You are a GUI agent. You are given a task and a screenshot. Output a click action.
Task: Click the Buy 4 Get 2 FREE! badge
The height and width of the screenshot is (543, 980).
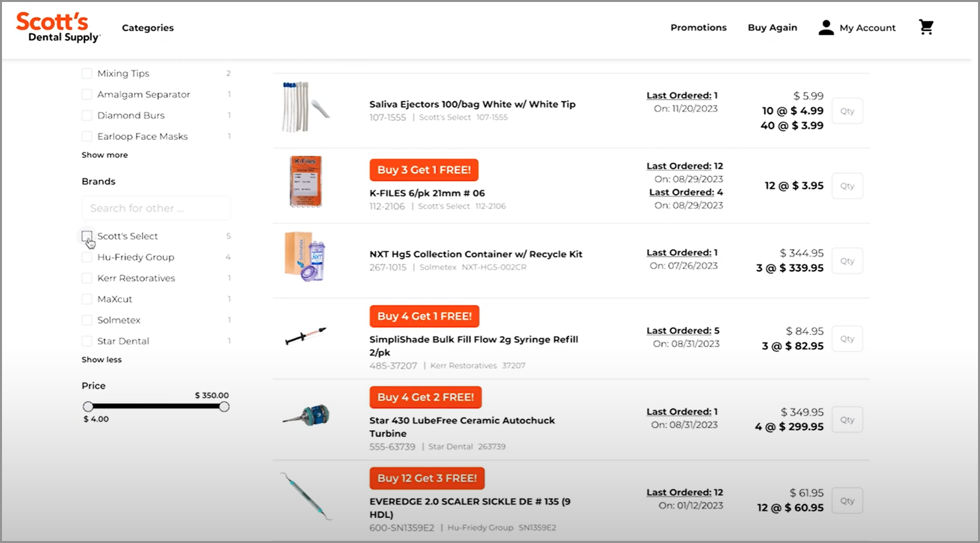[x=425, y=397]
